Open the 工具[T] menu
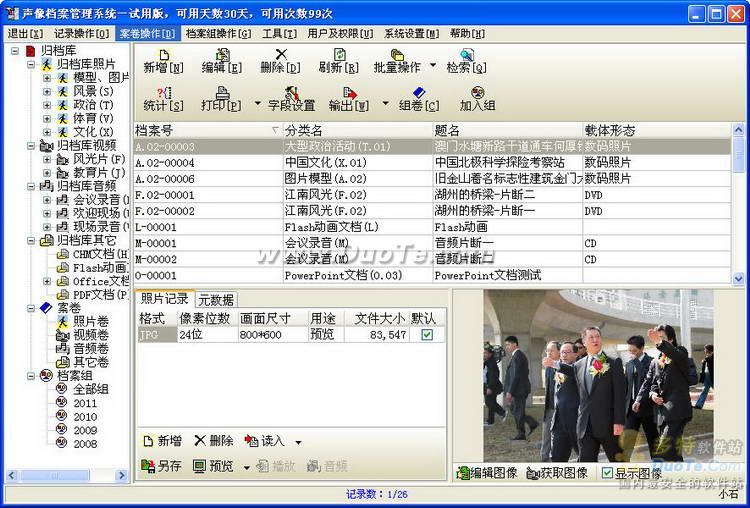The height and width of the screenshot is (508, 750). [x=279, y=33]
